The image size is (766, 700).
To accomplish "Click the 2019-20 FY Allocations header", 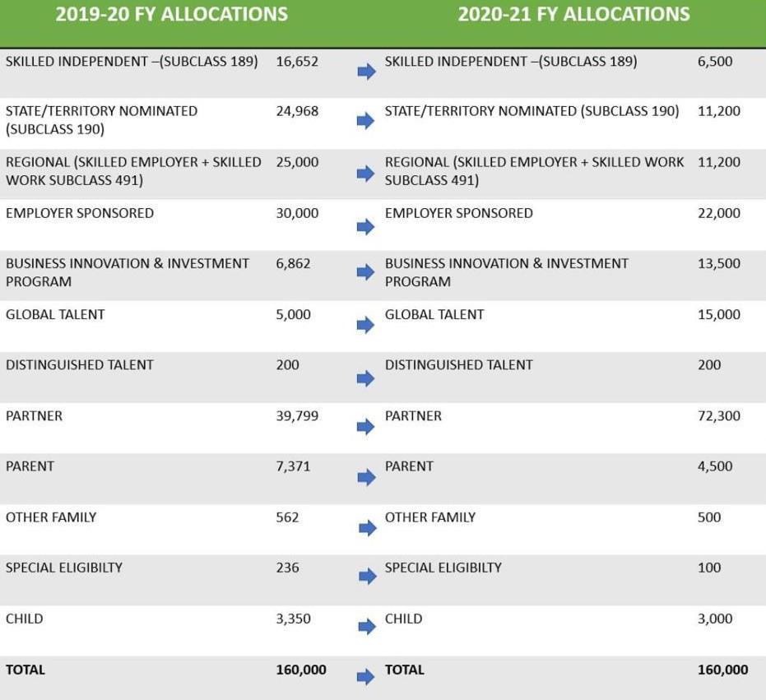I will [x=172, y=14].
